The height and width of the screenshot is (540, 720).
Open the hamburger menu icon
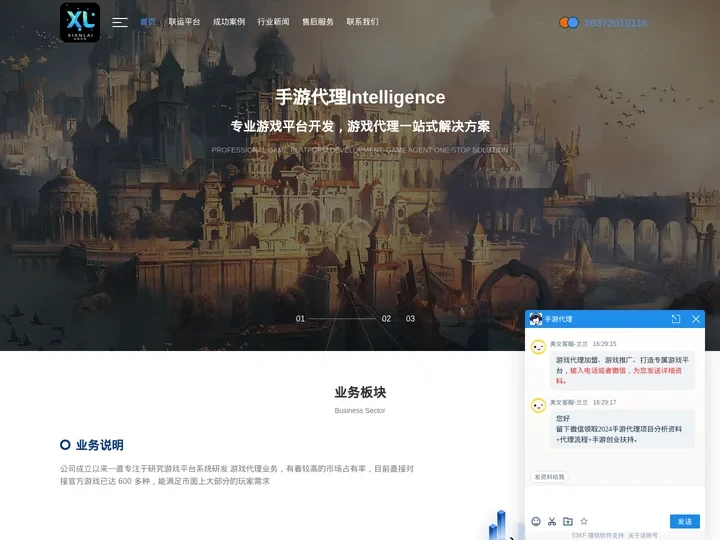pos(120,22)
